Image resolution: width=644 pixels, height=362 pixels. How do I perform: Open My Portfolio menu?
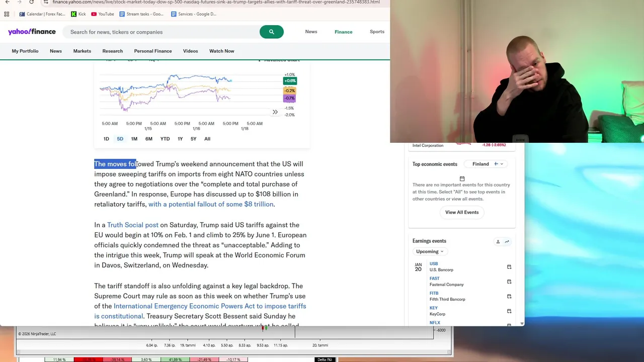tap(25, 51)
